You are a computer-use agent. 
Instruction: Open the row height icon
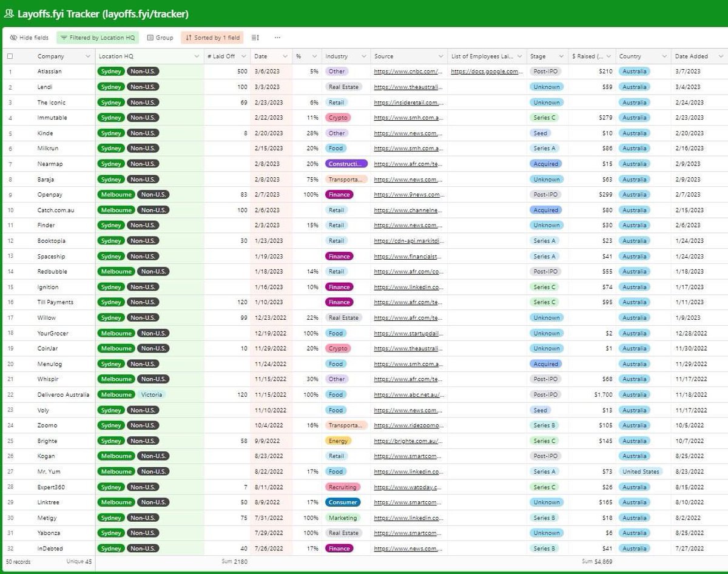255,38
